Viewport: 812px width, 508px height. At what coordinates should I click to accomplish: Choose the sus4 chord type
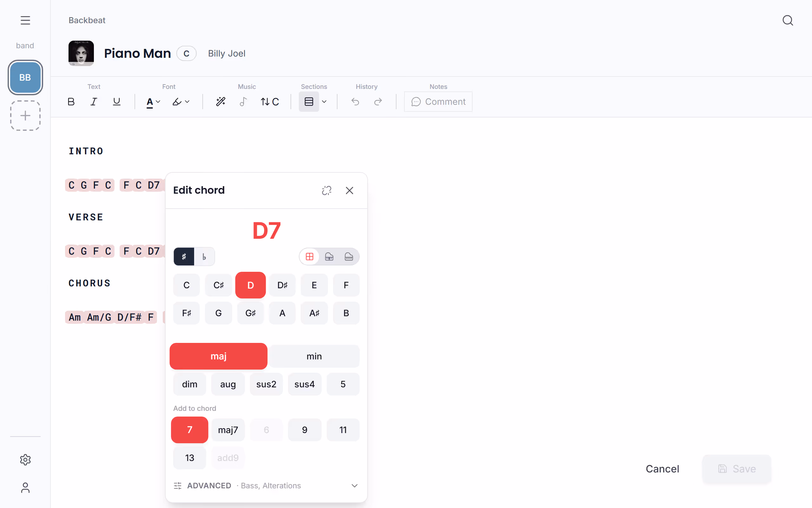(304, 384)
